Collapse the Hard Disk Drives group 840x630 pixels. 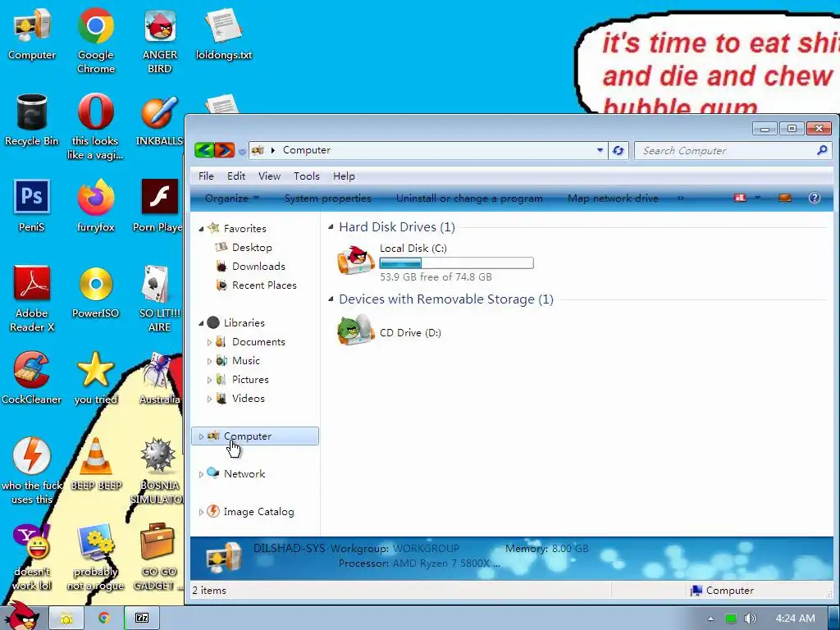pyautogui.click(x=331, y=227)
